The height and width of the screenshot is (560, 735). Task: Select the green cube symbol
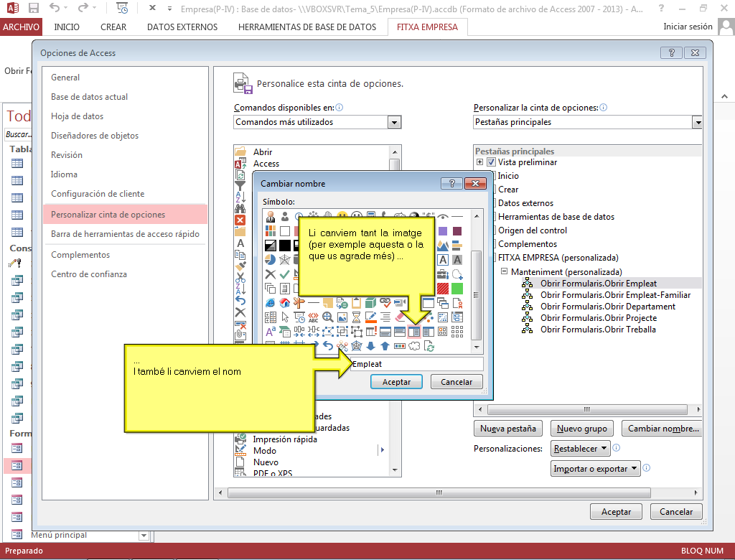point(371,303)
